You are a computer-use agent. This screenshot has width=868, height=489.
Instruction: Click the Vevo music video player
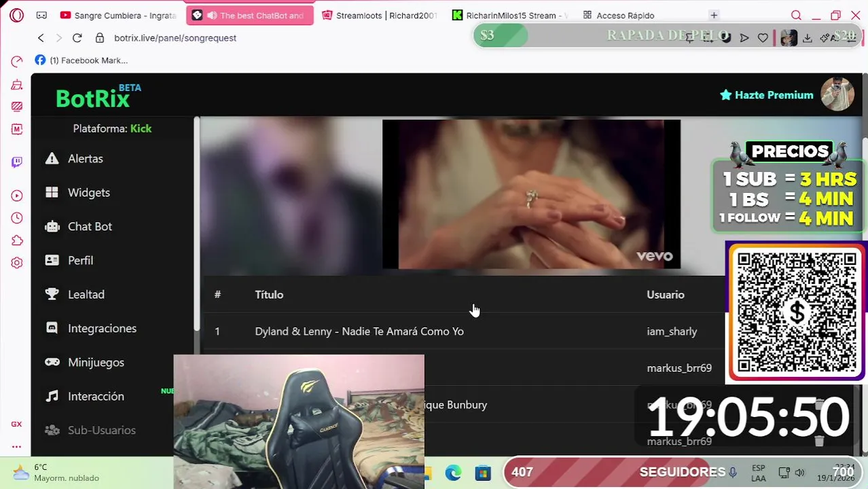pyautogui.click(x=531, y=194)
